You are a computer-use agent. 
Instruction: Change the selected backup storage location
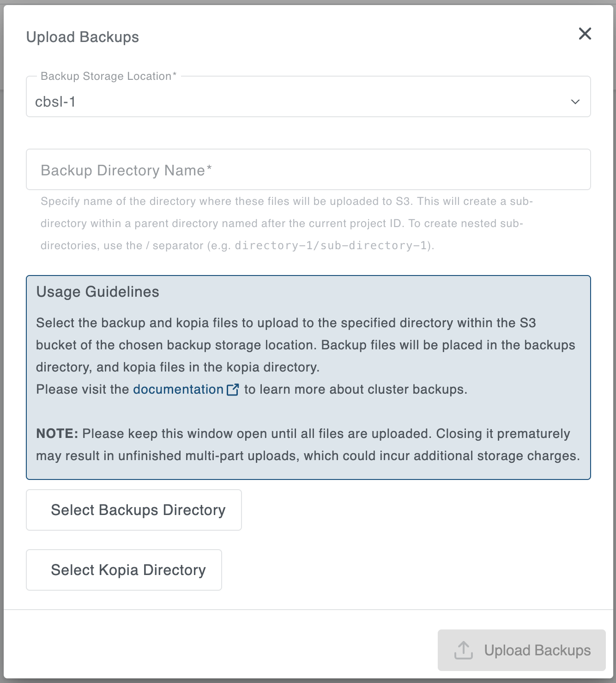(x=308, y=101)
